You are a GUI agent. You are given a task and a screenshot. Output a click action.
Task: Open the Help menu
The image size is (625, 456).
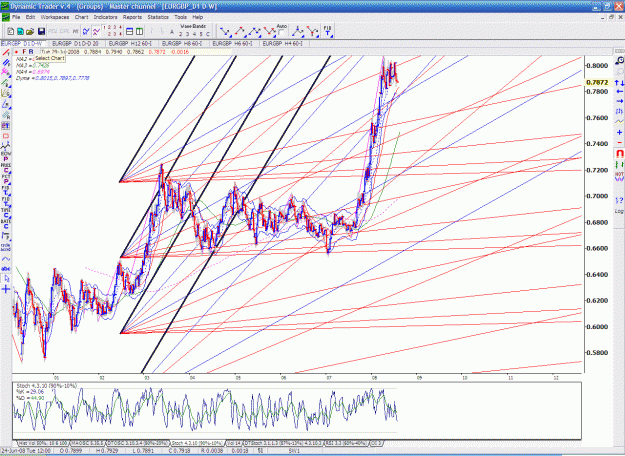(198, 17)
